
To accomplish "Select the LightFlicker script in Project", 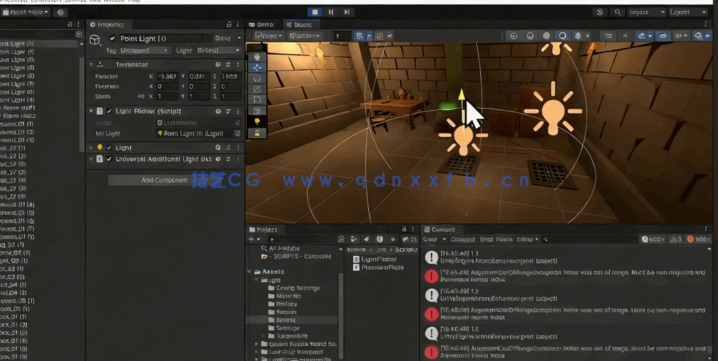I will click(375, 259).
